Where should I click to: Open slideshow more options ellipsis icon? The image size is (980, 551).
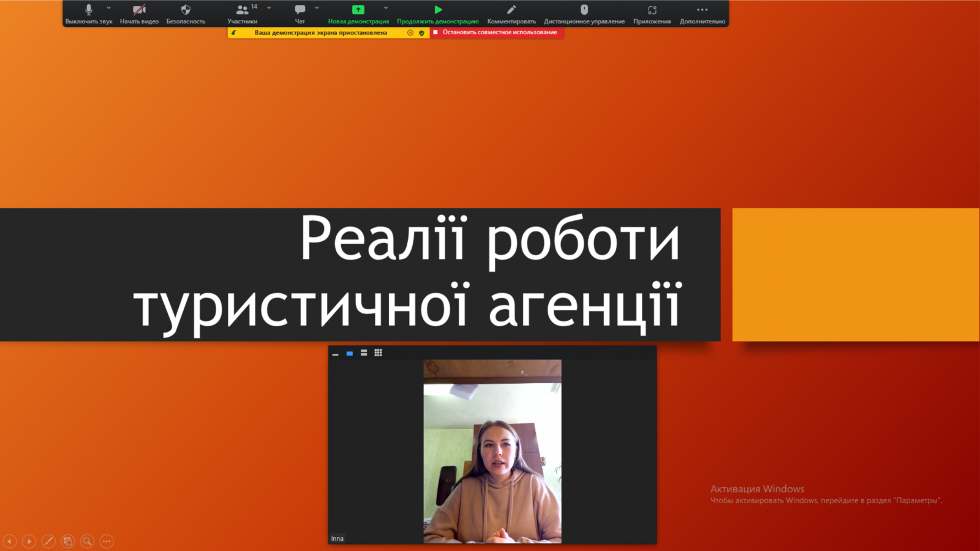tap(107, 541)
